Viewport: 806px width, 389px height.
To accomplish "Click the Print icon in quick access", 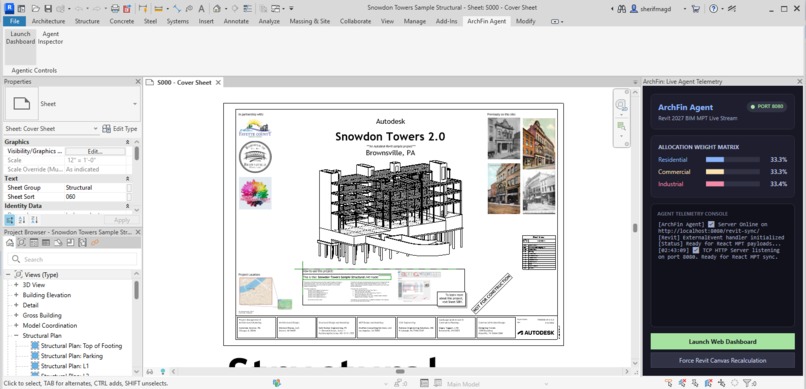I will [115, 9].
